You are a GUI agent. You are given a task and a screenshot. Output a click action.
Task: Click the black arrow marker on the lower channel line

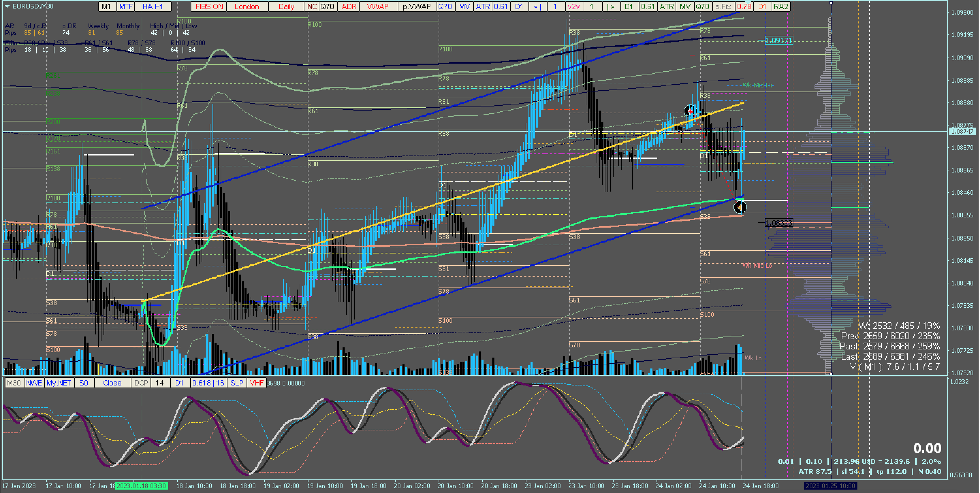[x=740, y=207]
